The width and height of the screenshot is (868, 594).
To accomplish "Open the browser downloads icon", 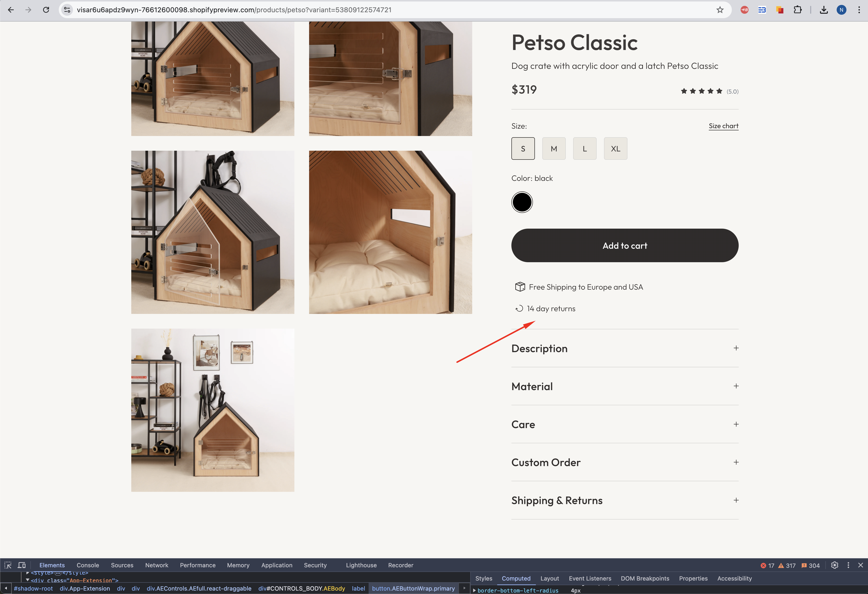I will tap(824, 10).
